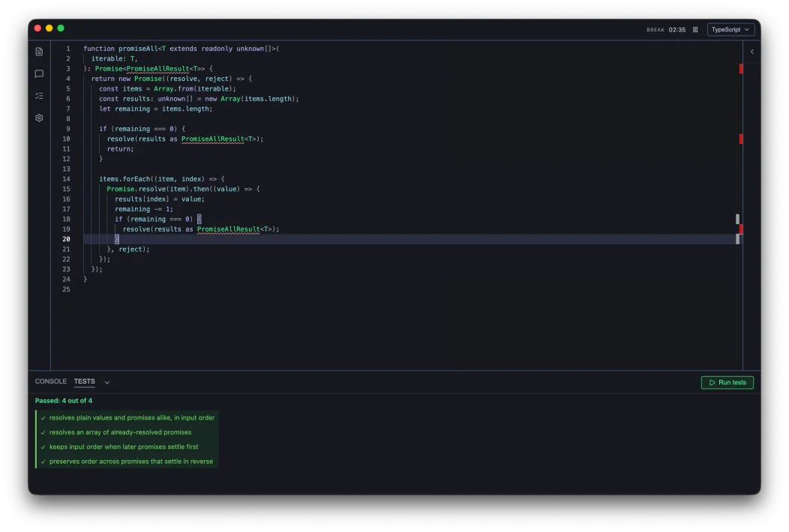The image size is (789, 532).
Task: Click the red close window button
Action: (x=37, y=28)
